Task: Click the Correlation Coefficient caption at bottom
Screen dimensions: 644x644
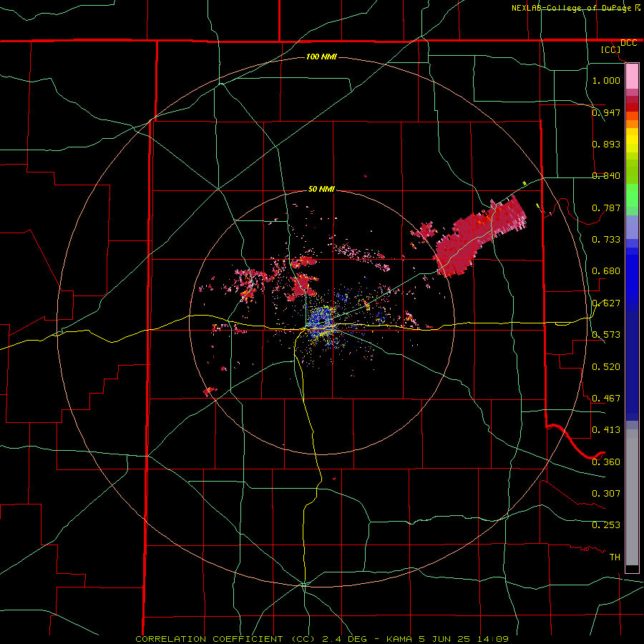Action: tap(322, 639)
